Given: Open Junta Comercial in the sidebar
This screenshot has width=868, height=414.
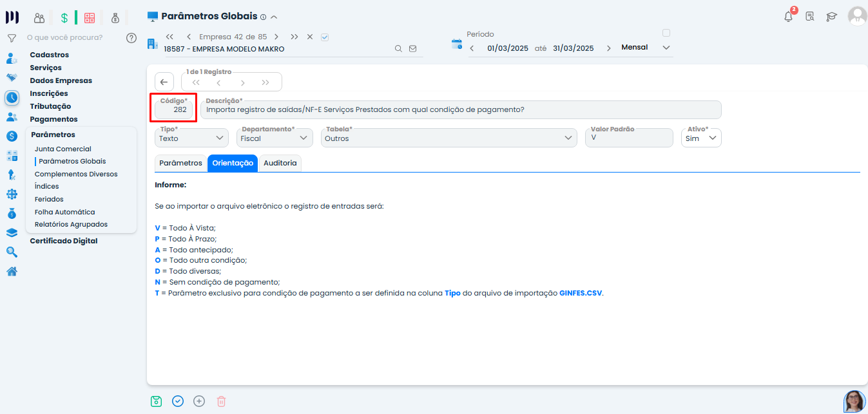Looking at the screenshot, I should (63, 149).
